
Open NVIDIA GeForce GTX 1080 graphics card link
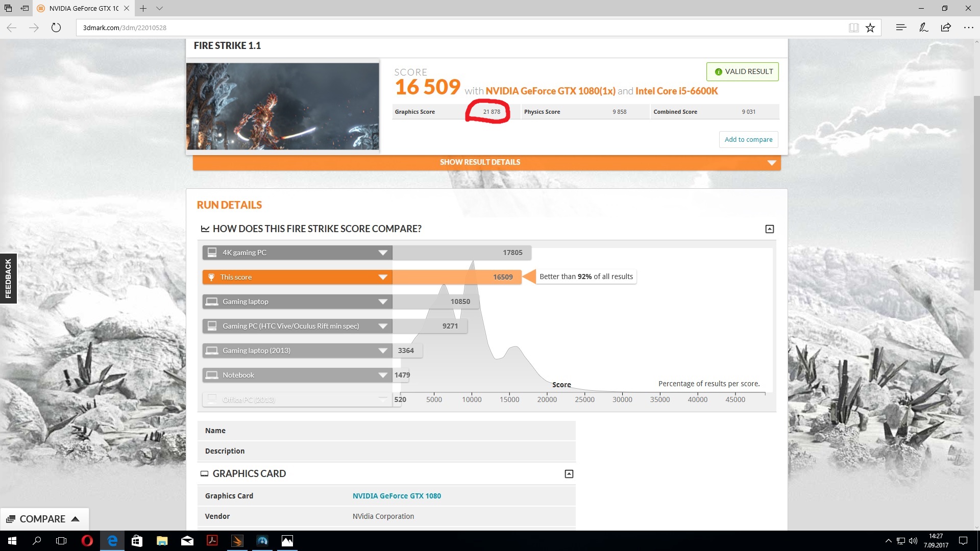[x=397, y=496]
